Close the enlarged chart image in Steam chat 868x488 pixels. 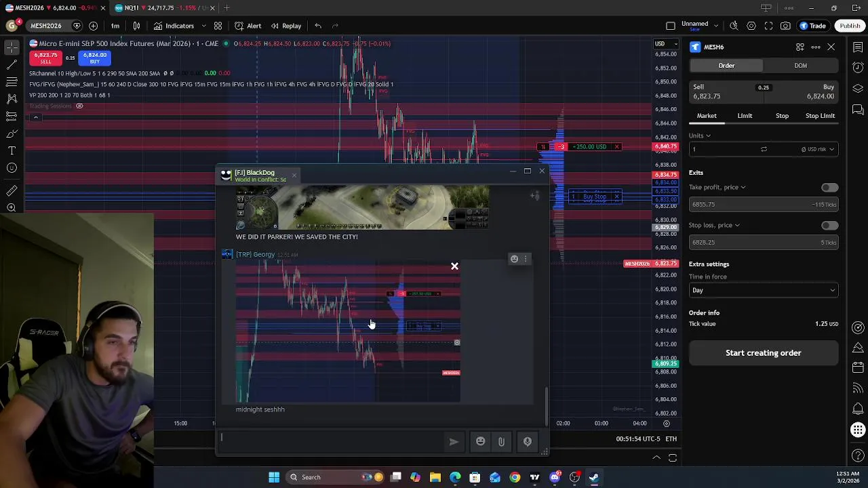click(454, 266)
